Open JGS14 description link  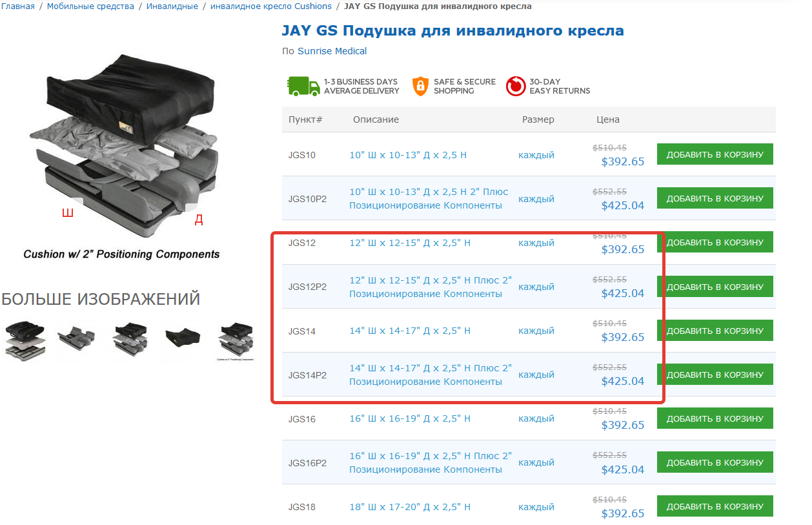(x=410, y=331)
